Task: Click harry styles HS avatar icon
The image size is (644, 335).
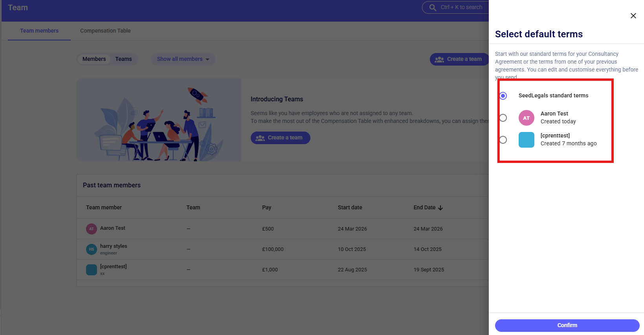Action: coord(92,249)
